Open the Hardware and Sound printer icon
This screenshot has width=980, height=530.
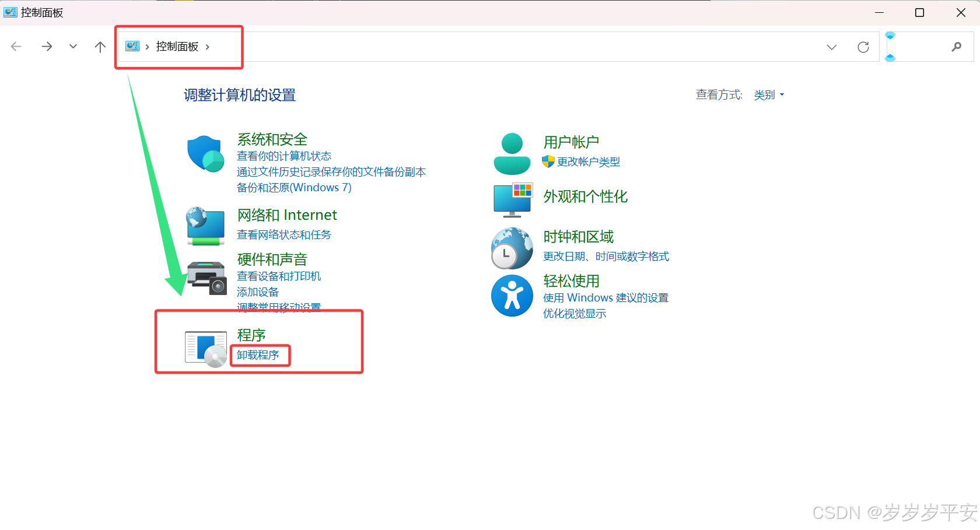point(206,278)
